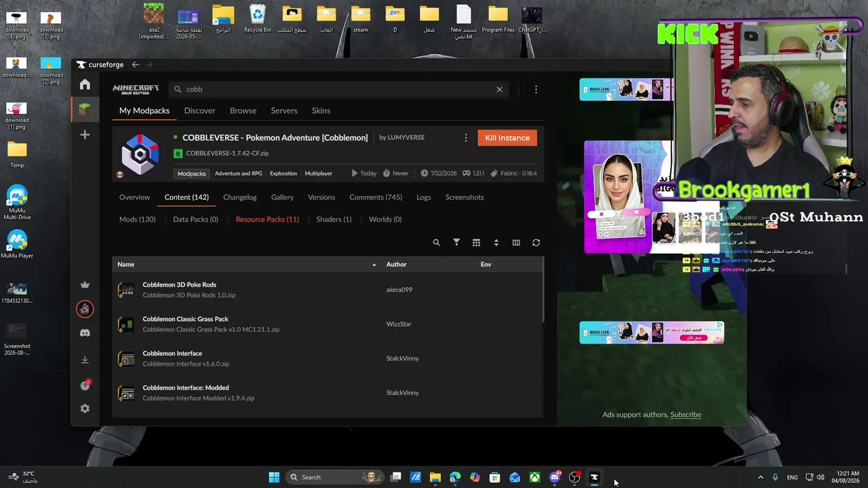Open the columns chooser icon
This screenshot has height=488, width=868.
pyautogui.click(x=516, y=243)
